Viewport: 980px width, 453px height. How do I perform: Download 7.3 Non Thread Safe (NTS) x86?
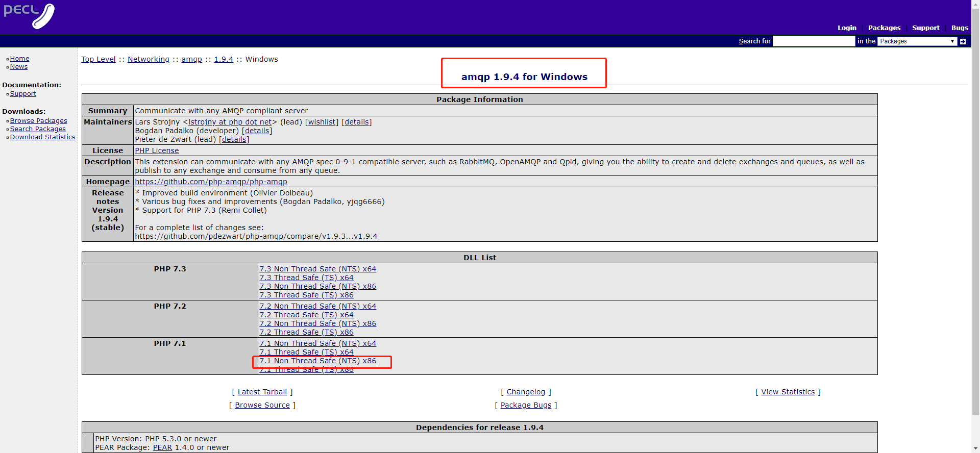tap(317, 286)
